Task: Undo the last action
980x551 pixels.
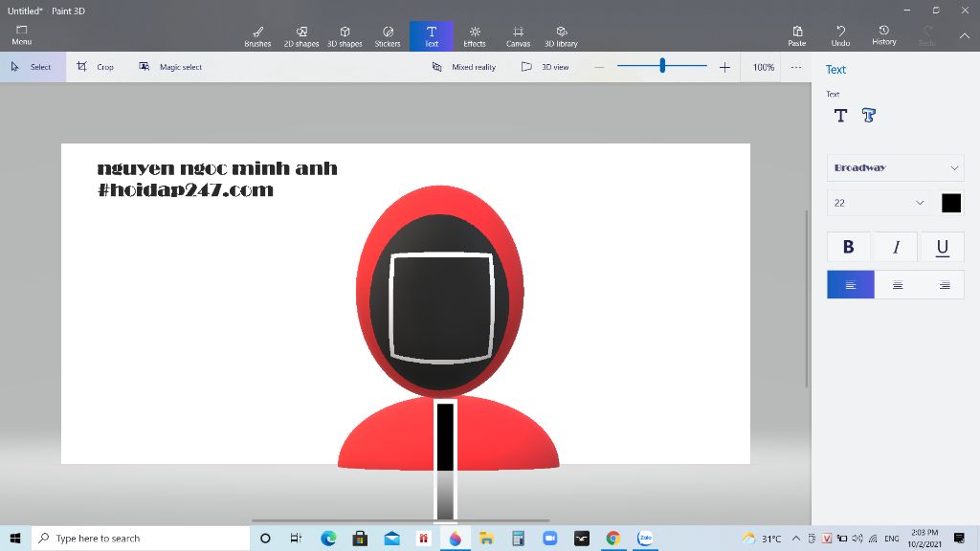Action: [x=840, y=35]
